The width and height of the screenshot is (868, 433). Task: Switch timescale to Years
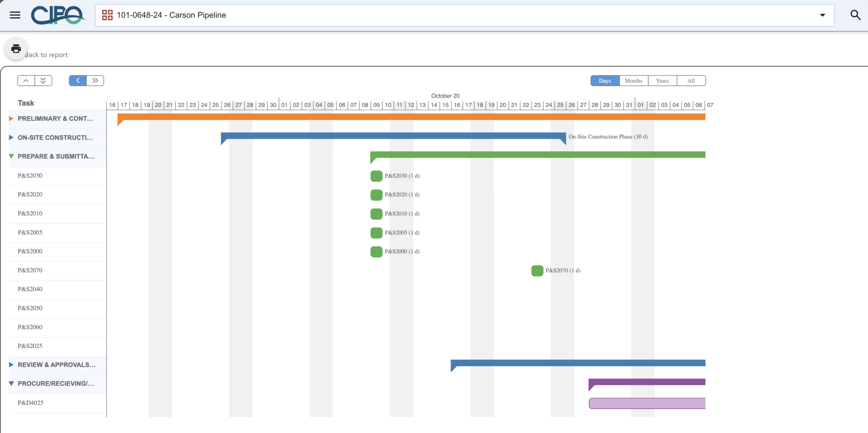662,80
